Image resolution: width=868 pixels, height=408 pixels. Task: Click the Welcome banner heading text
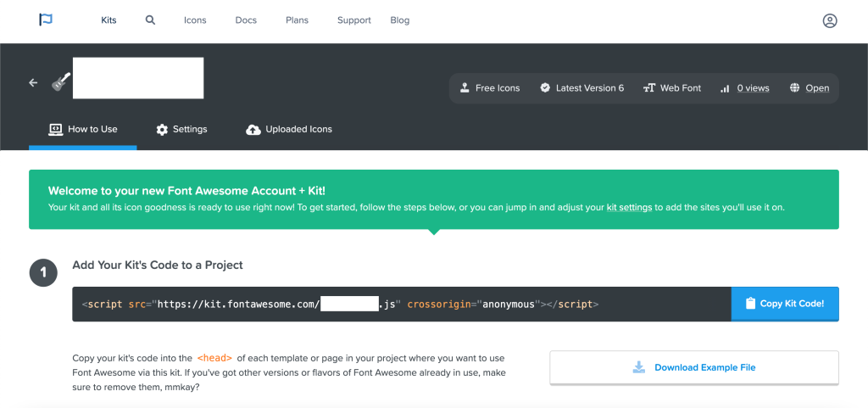pyautogui.click(x=186, y=191)
